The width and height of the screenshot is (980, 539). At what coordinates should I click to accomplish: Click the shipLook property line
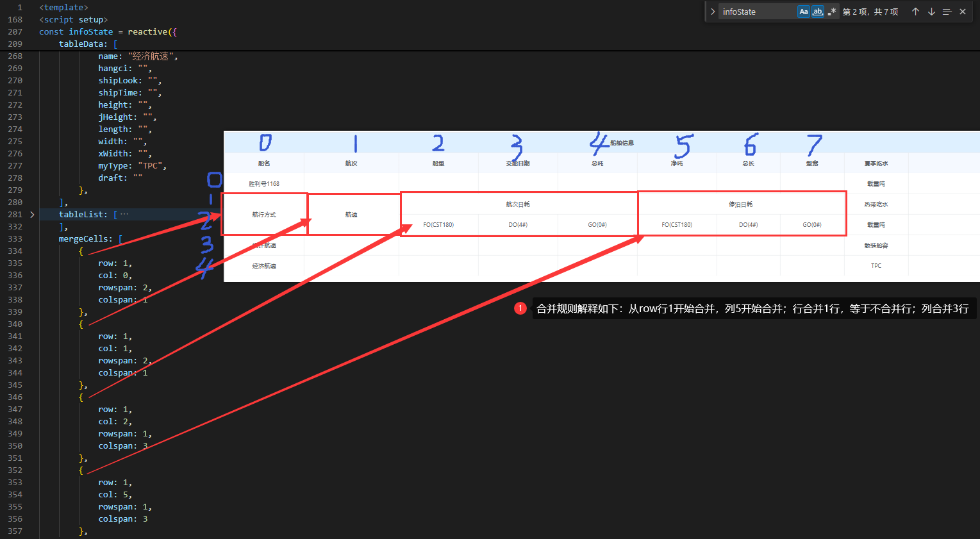pyautogui.click(x=130, y=81)
